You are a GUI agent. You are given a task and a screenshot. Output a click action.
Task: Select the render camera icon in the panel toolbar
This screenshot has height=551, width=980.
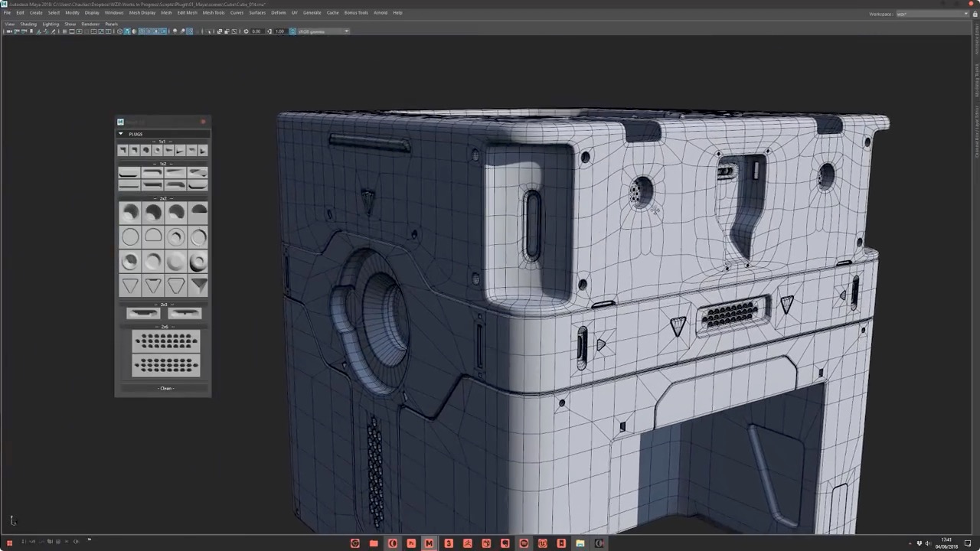tap(9, 31)
